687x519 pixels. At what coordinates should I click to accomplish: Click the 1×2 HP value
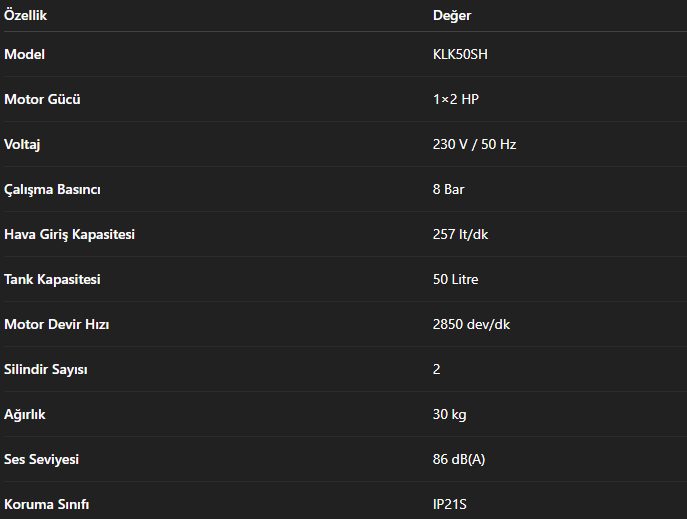(456, 99)
